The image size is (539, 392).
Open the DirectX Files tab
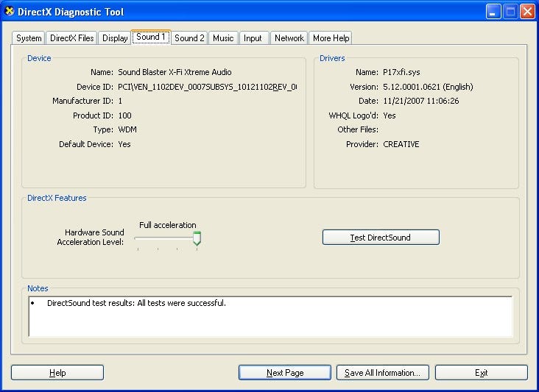pos(72,38)
